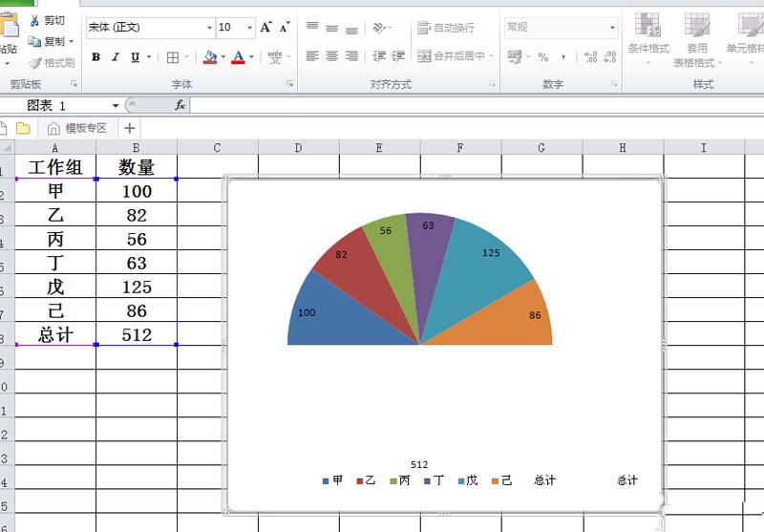Decrease font size with small A
Screen dimensions: 764x532
click(x=285, y=28)
